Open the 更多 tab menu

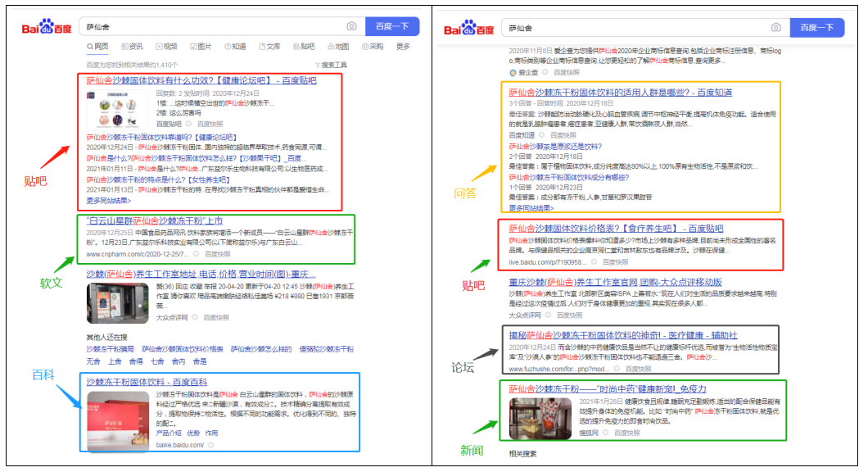tap(403, 47)
